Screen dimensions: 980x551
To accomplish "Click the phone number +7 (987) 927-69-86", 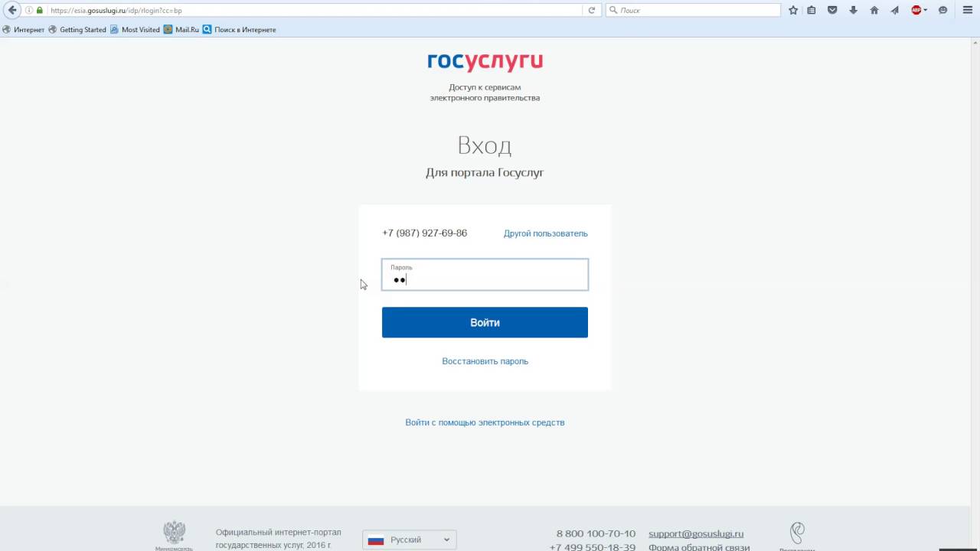I will (425, 233).
